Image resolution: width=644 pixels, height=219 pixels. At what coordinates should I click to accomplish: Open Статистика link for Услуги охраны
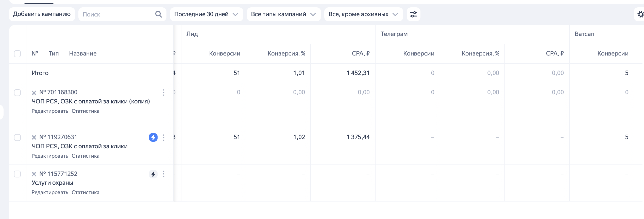[86, 192]
